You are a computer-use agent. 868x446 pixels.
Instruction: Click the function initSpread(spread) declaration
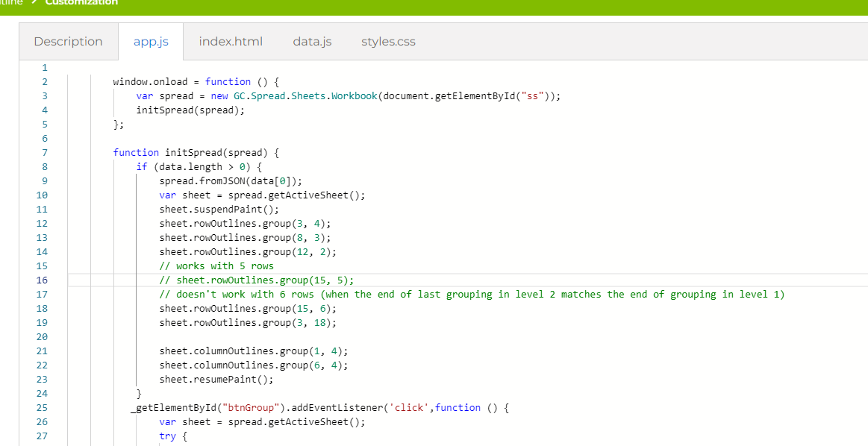tap(196, 153)
